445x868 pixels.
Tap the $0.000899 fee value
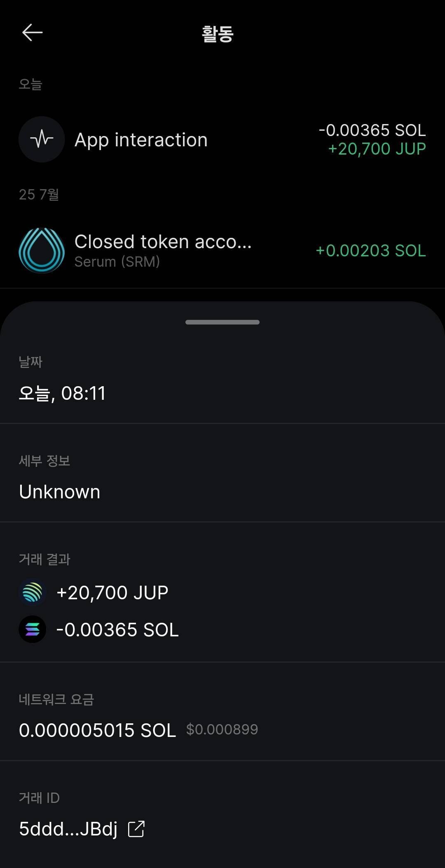click(222, 730)
